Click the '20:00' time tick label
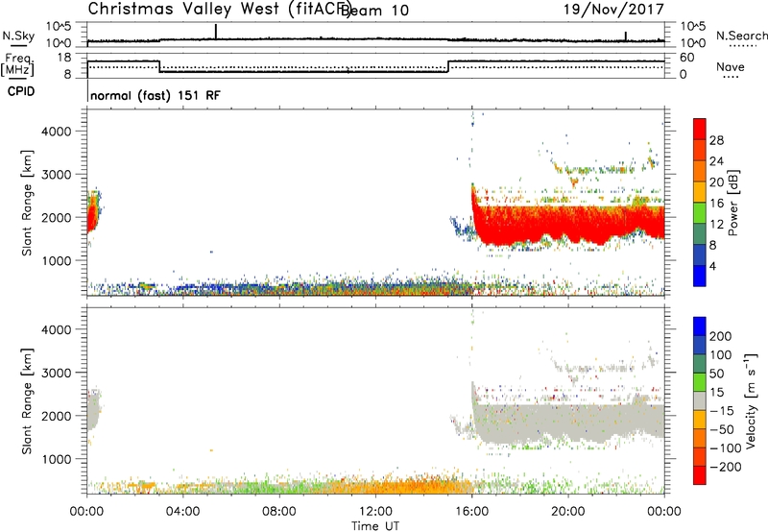The image size is (768, 532). 568,512
